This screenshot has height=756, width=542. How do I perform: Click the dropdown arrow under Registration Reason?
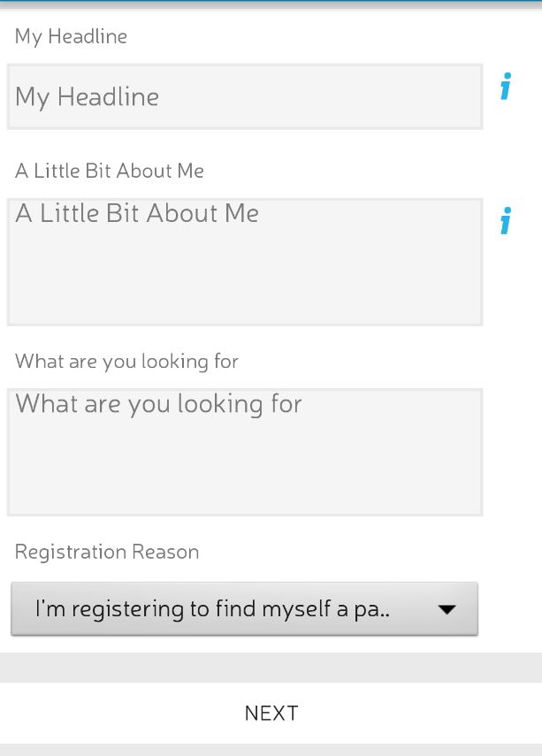click(447, 609)
